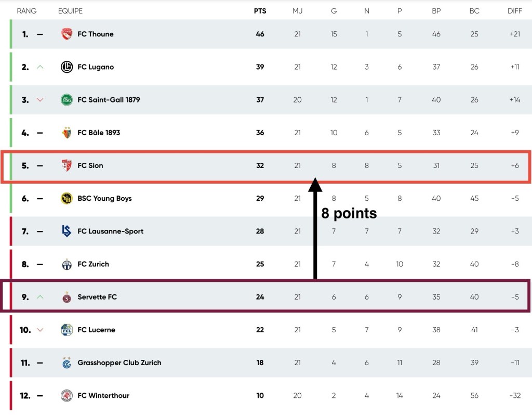Click the FC Thoune club logo

[x=66, y=34]
